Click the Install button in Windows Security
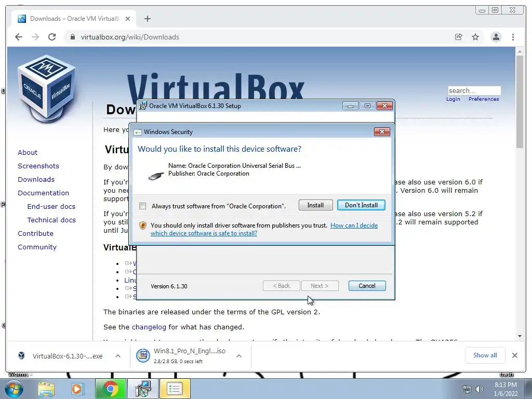Viewport: 532px width, 399px height. pyautogui.click(x=315, y=205)
